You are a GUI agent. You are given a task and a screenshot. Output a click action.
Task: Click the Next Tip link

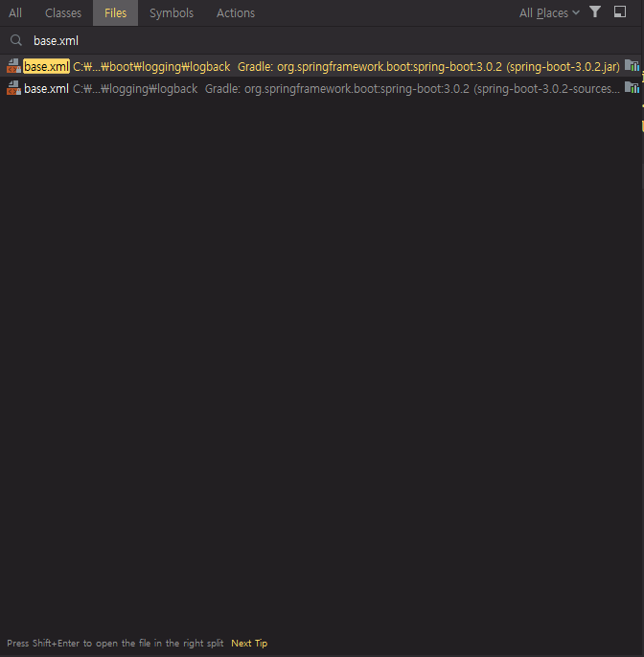coord(249,644)
